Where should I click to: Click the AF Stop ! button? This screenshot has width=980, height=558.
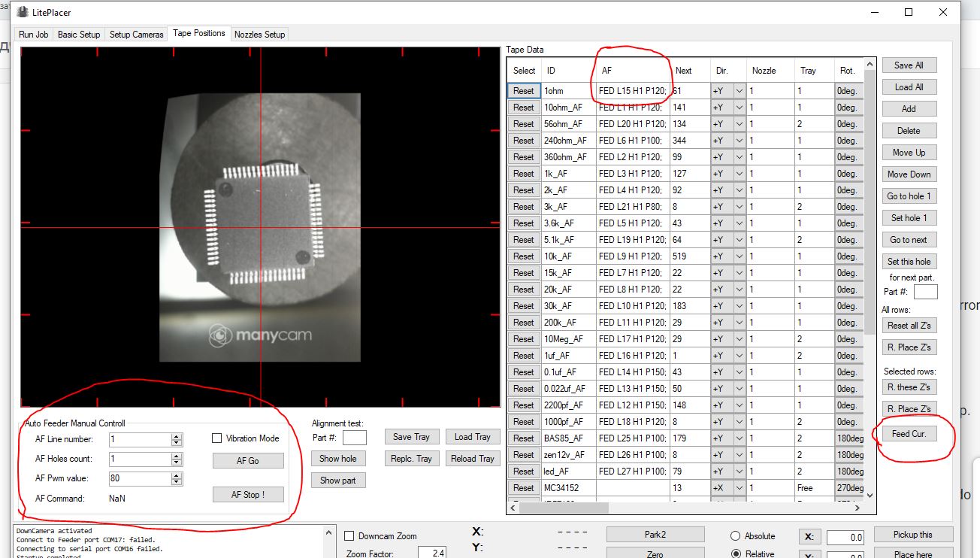[248, 494]
